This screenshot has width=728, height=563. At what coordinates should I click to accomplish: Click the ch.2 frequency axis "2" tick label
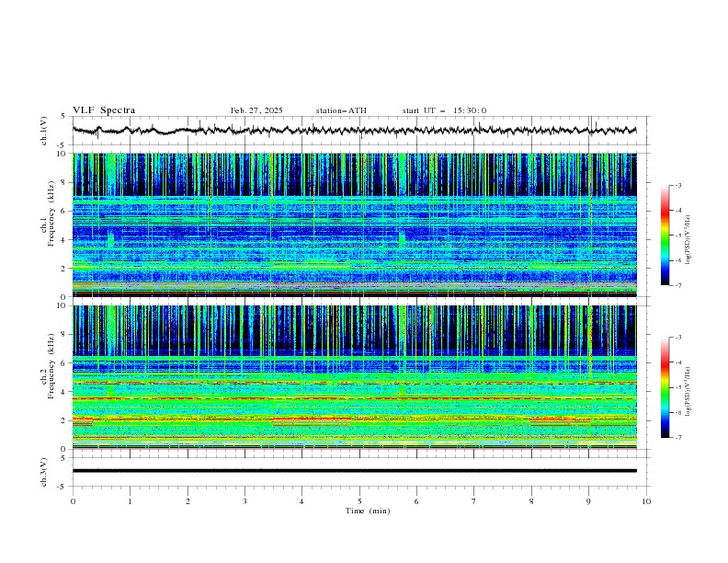click(x=64, y=420)
